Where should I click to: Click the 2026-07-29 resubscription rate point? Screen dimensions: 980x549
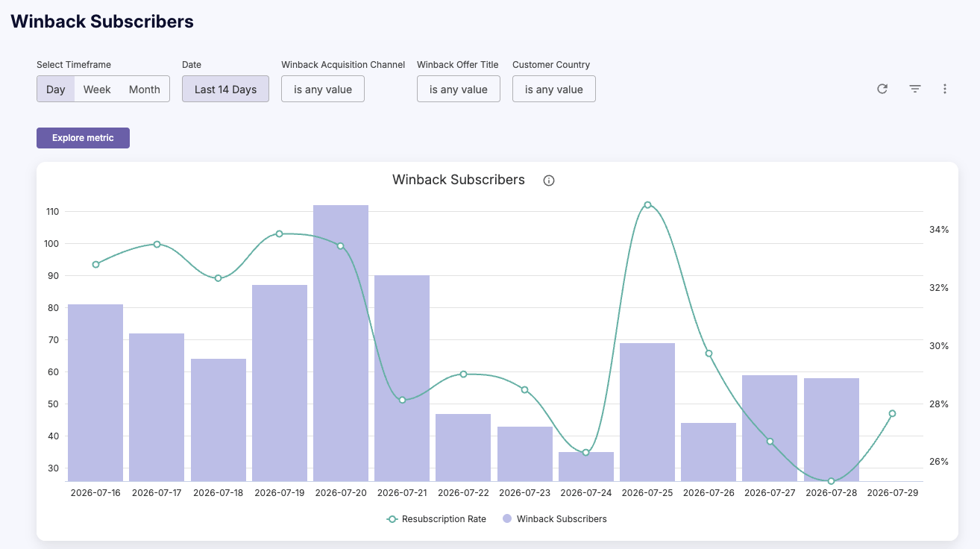click(x=892, y=413)
